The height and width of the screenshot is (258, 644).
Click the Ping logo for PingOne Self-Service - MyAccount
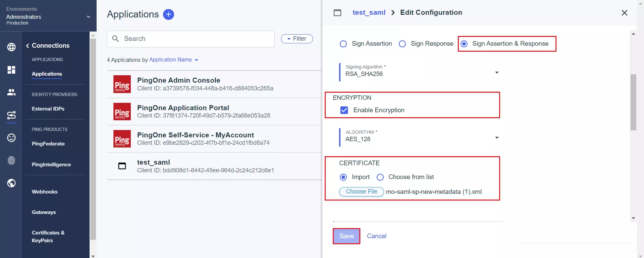tap(122, 139)
